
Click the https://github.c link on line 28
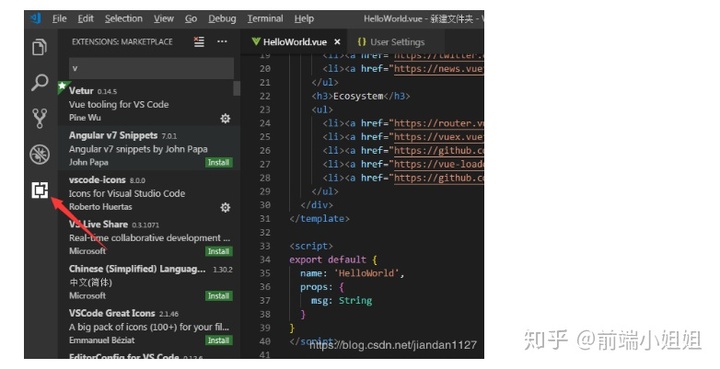point(439,178)
